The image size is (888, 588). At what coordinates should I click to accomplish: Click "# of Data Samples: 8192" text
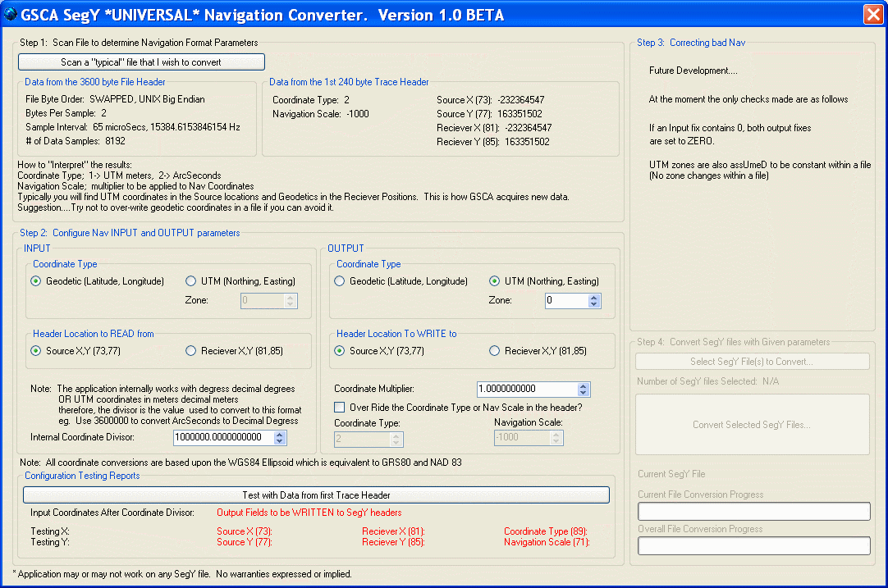(76, 141)
